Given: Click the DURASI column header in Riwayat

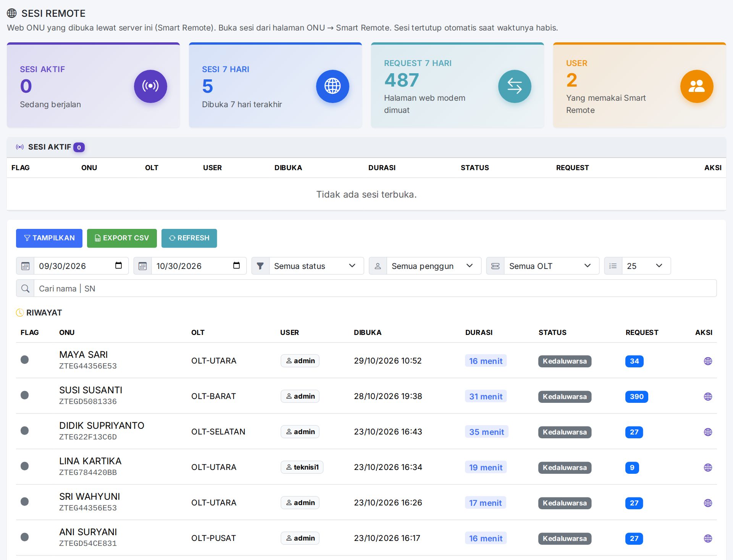Looking at the screenshot, I should (479, 333).
